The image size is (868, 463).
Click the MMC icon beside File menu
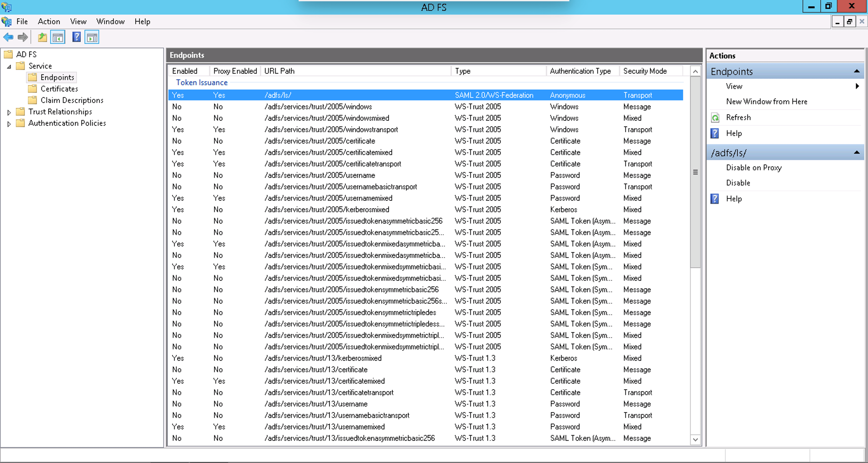(x=7, y=21)
